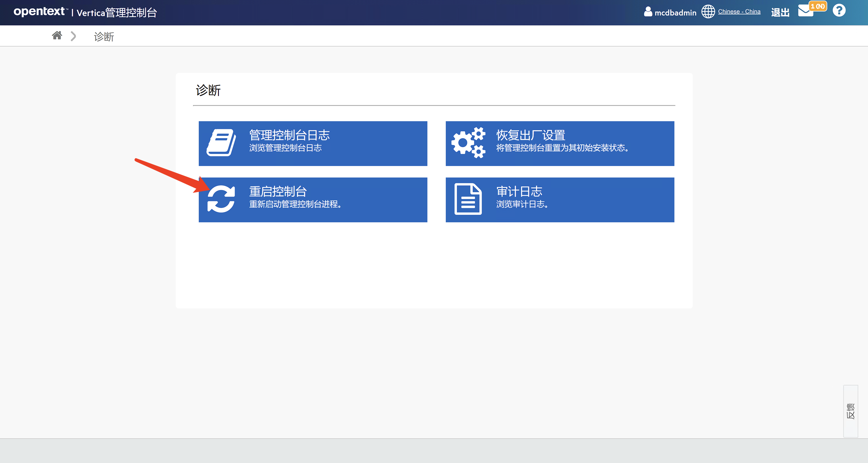Click the refresh arrows restart icon
Screen dimensions: 868x463
tap(221, 199)
